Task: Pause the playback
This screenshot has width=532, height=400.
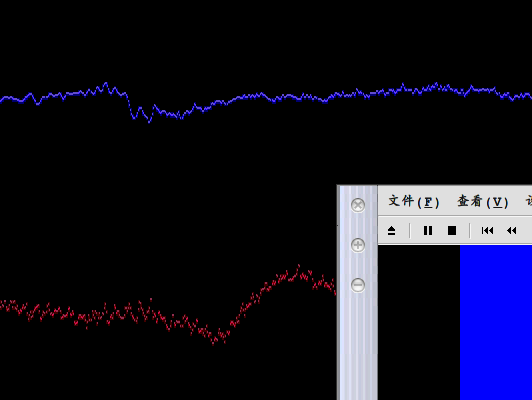Action: (x=428, y=231)
